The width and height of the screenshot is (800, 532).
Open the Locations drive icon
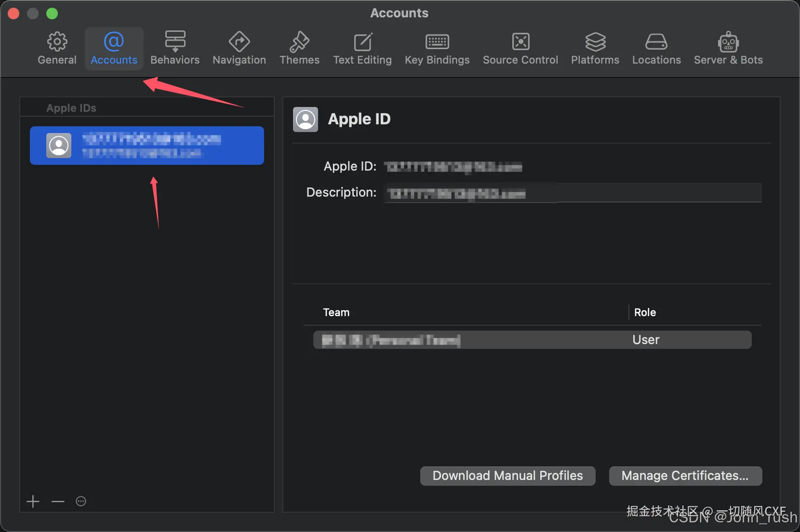(x=656, y=42)
